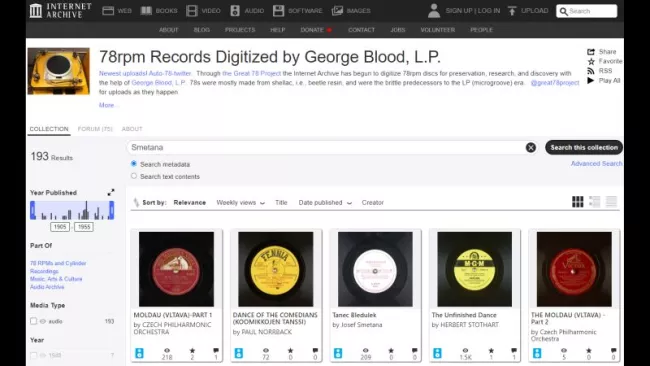Open the Forum tab
650x366 pixels.
(95, 129)
